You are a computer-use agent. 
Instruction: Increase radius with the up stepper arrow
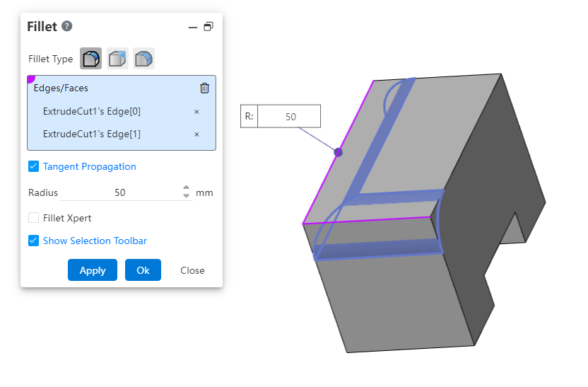187,187
